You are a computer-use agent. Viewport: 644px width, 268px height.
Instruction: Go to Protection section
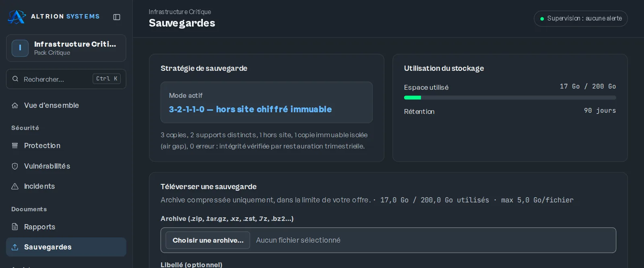click(x=66, y=146)
